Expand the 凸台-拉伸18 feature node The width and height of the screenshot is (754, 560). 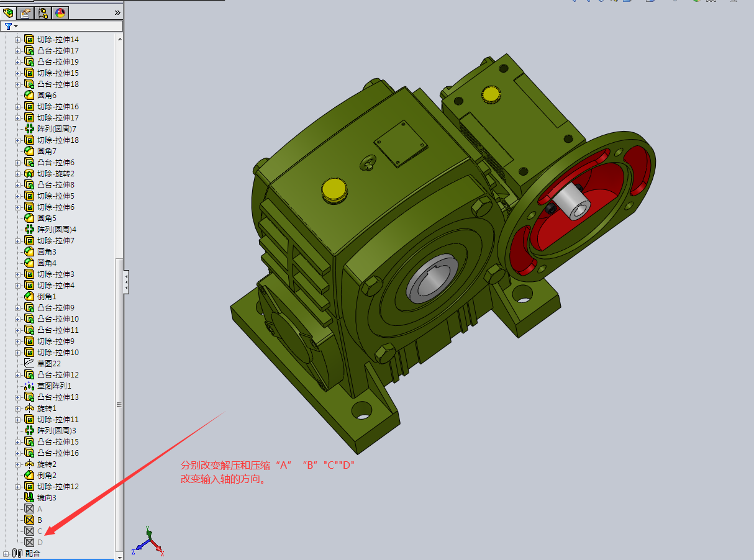(x=17, y=84)
